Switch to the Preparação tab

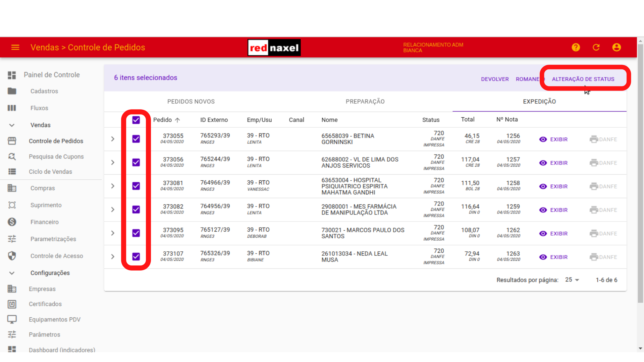point(365,102)
